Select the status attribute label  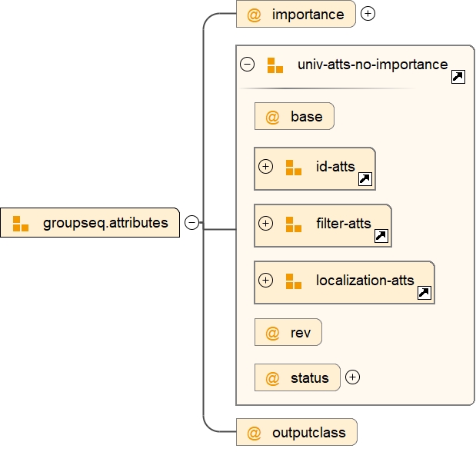[310, 378]
